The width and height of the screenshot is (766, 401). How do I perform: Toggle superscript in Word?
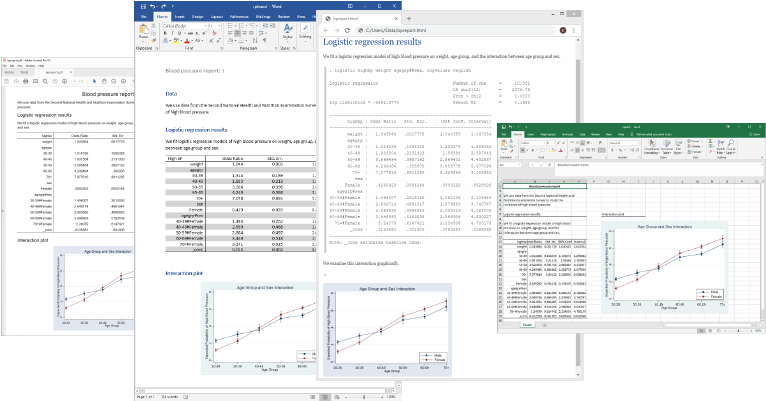click(x=204, y=33)
